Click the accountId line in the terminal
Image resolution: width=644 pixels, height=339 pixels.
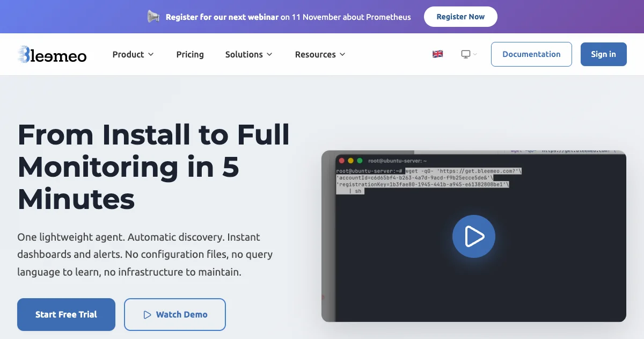[x=414, y=177]
